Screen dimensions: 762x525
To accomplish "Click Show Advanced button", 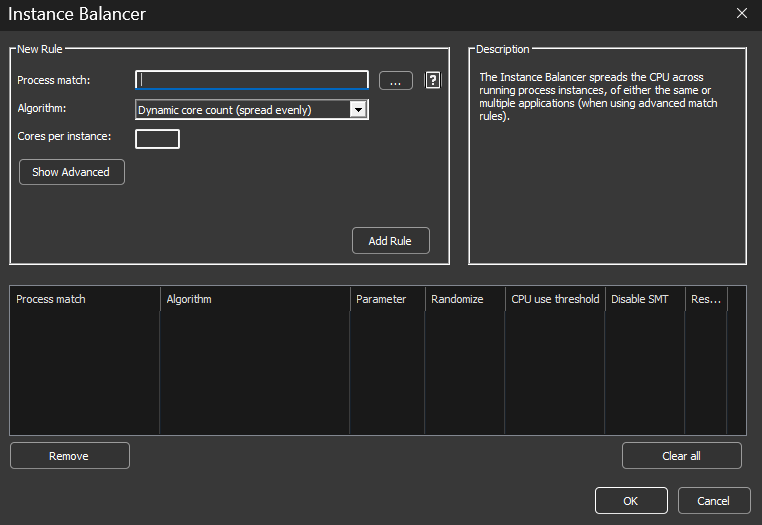I will (x=71, y=172).
